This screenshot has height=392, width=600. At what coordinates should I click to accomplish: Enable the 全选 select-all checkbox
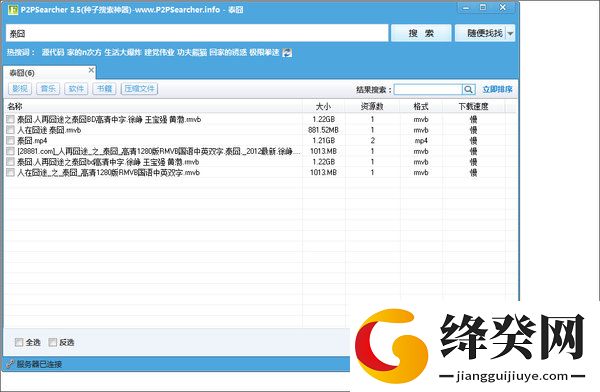coord(19,342)
